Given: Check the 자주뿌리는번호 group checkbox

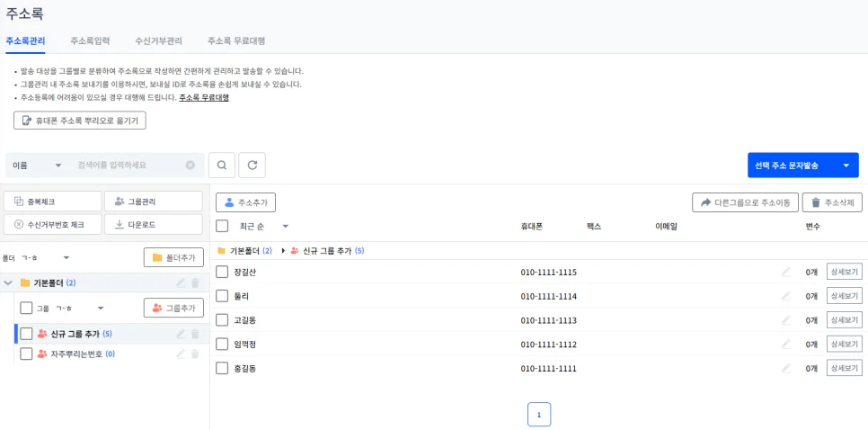Looking at the screenshot, I should coord(26,354).
